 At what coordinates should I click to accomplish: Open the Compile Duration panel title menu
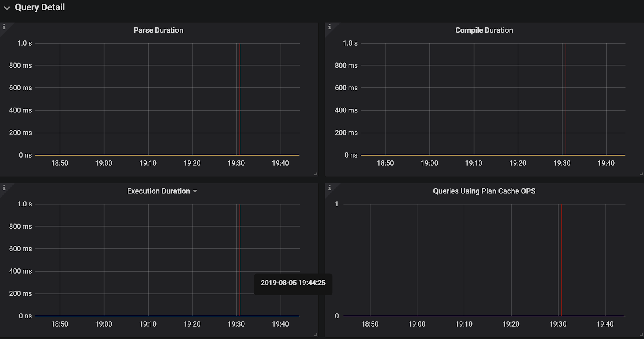pos(484,30)
